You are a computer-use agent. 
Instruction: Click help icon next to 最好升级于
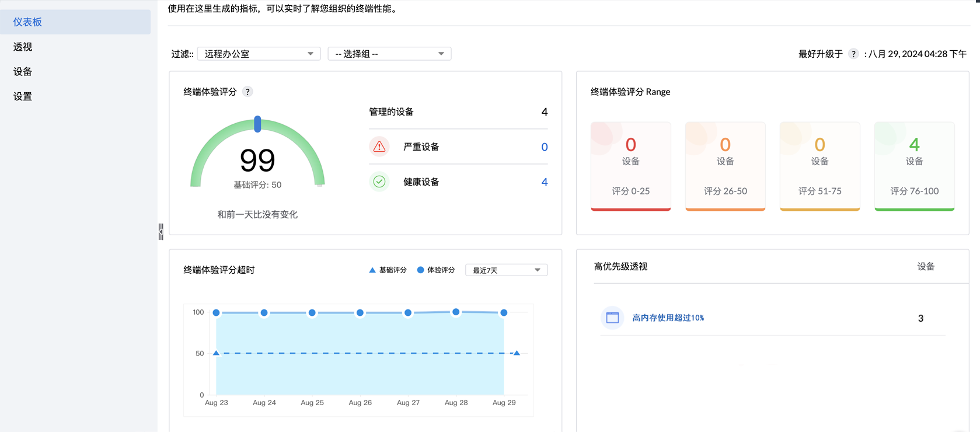click(x=853, y=54)
